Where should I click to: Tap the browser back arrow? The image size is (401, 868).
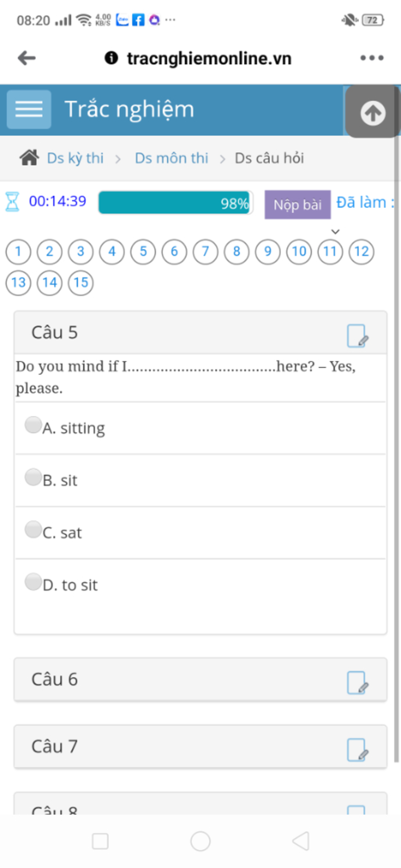click(x=27, y=58)
